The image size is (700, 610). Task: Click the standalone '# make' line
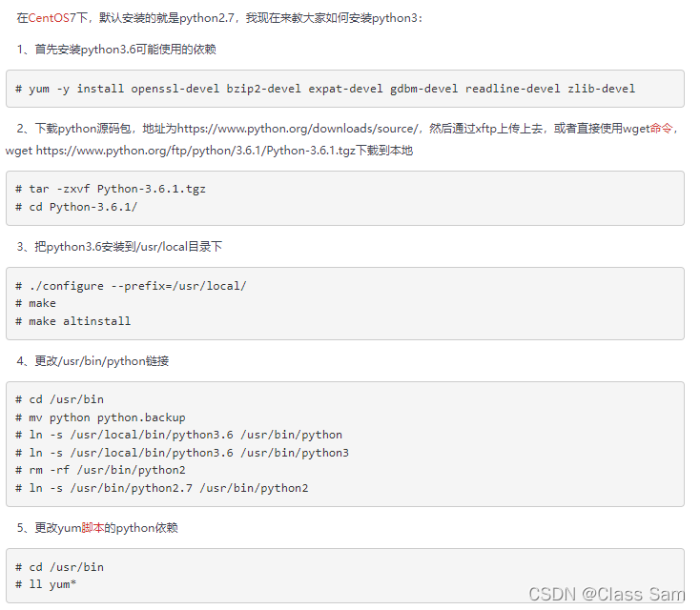pyautogui.click(x=35, y=303)
